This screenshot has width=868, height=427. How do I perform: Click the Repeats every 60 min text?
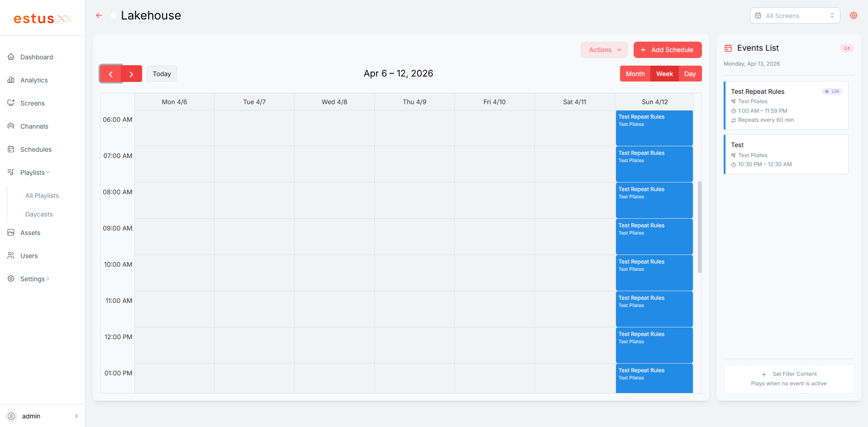point(766,120)
